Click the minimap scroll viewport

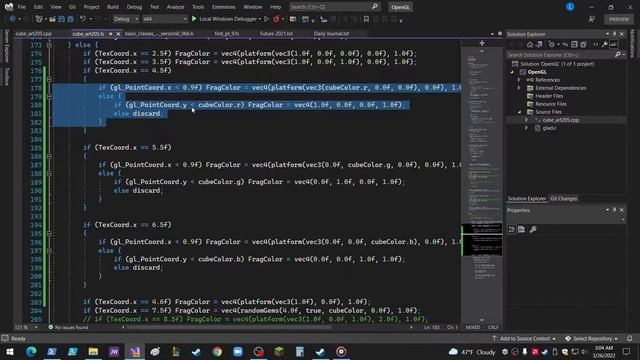(482, 239)
